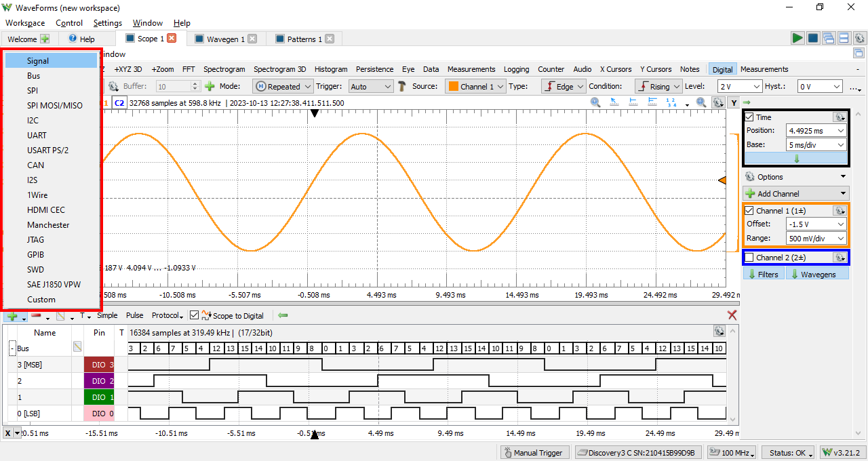Switch to the Wavegen 1 tab
The width and height of the screenshot is (868, 461).
(x=225, y=39)
